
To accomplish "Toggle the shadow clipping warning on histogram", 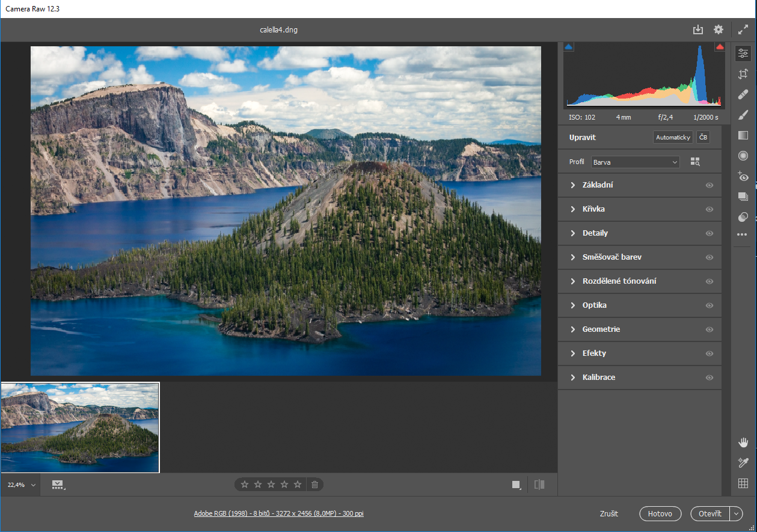I will 568,46.
